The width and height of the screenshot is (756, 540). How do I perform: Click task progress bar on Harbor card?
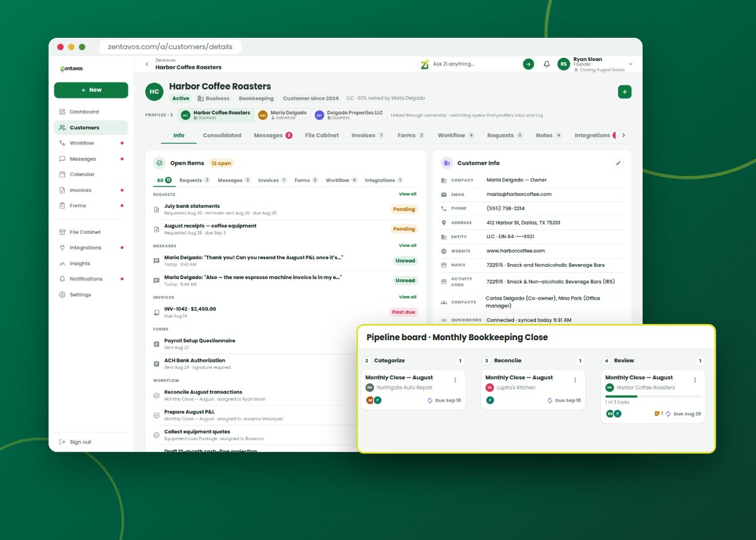[x=653, y=396]
